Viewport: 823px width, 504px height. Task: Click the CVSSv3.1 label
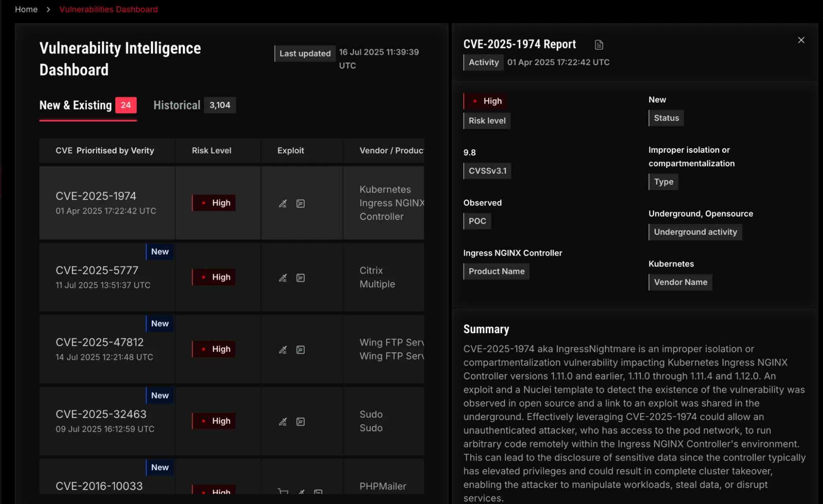point(487,171)
